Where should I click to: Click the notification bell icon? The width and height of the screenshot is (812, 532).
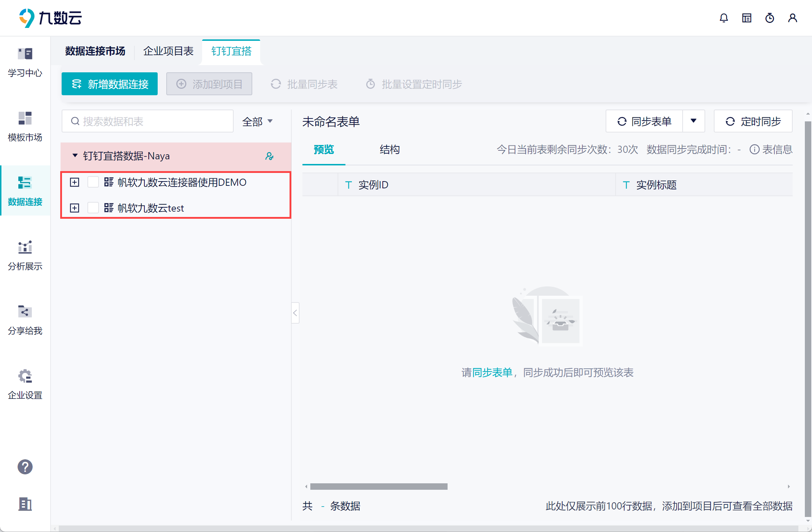tap(723, 18)
